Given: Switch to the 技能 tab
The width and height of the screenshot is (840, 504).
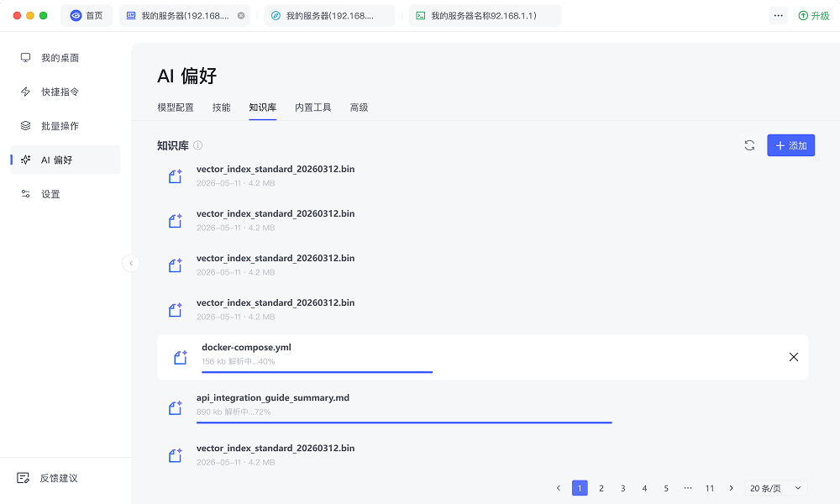Looking at the screenshot, I should (221, 108).
